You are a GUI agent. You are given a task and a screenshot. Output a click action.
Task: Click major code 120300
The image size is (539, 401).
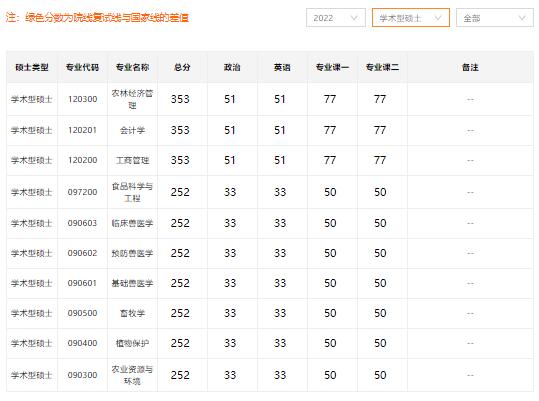pyautogui.click(x=82, y=99)
